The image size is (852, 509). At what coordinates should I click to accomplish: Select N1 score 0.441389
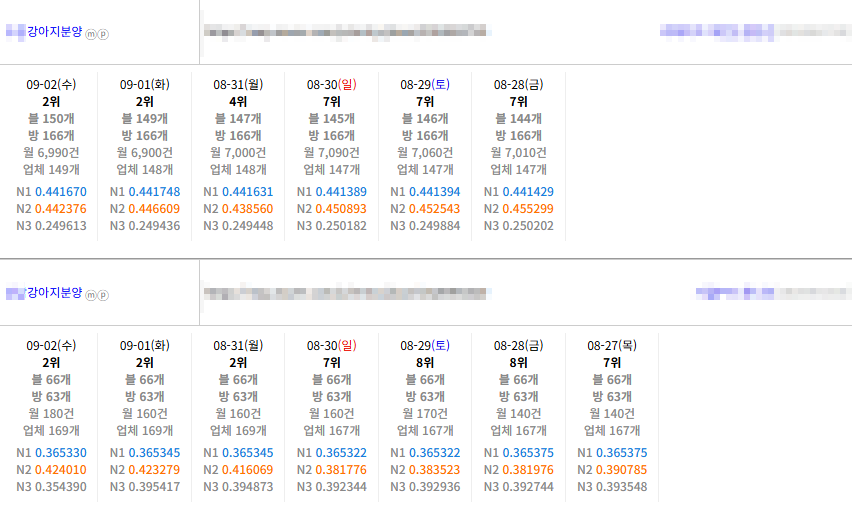click(341, 192)
